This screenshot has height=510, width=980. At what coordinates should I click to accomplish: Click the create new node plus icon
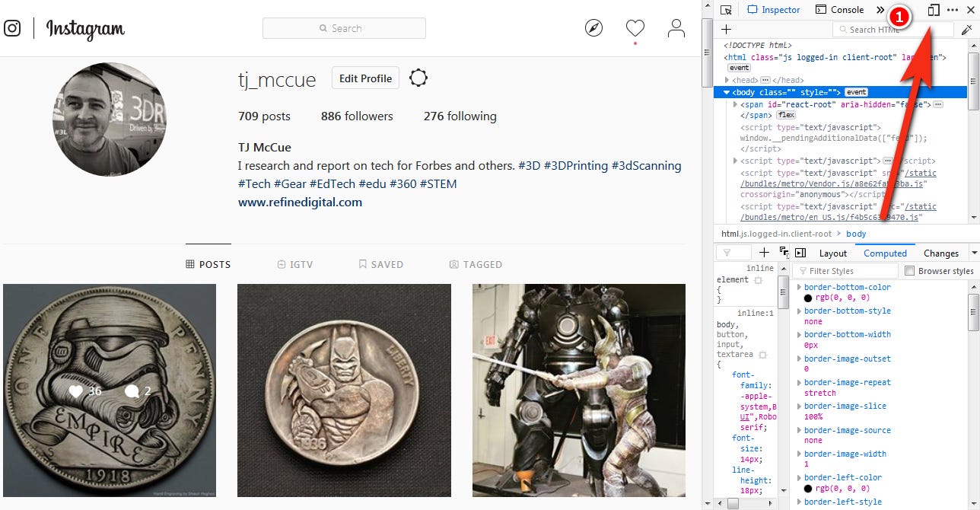coord(726,30)
